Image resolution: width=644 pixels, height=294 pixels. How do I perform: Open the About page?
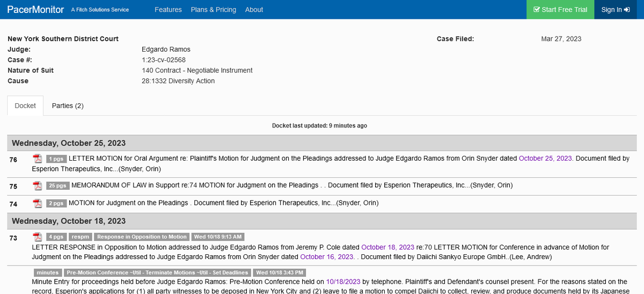pyautogui.click(x=254, y=10)
